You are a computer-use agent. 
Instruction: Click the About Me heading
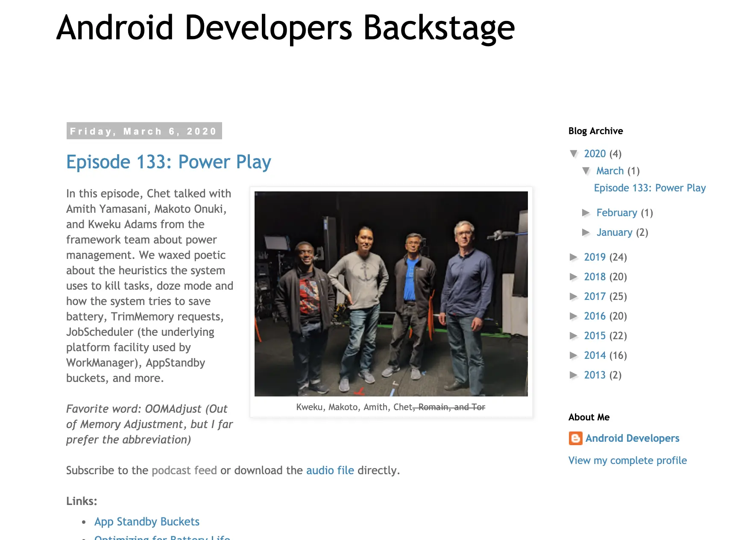[x=589, y=417]
